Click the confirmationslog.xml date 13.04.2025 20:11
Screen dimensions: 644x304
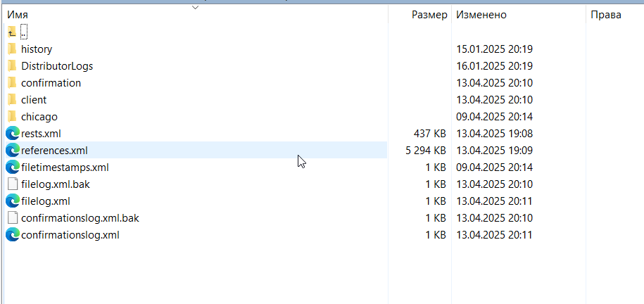click(495, 235)
